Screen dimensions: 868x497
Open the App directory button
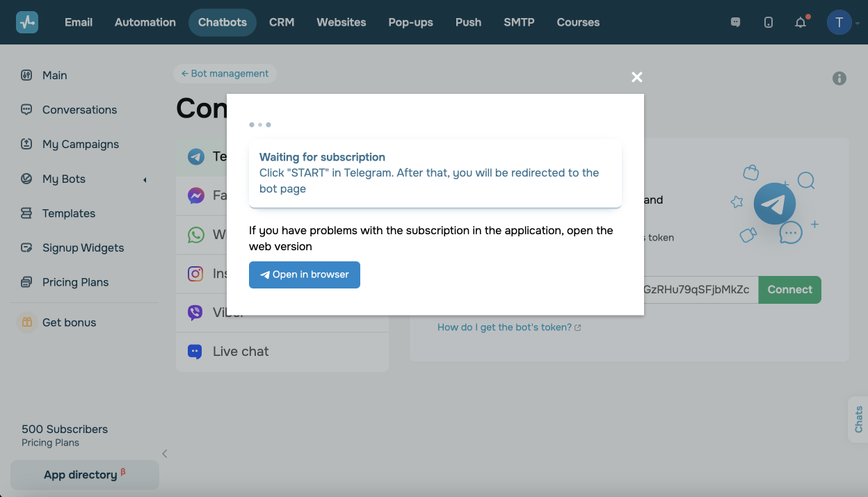click(x=85, y=475)
